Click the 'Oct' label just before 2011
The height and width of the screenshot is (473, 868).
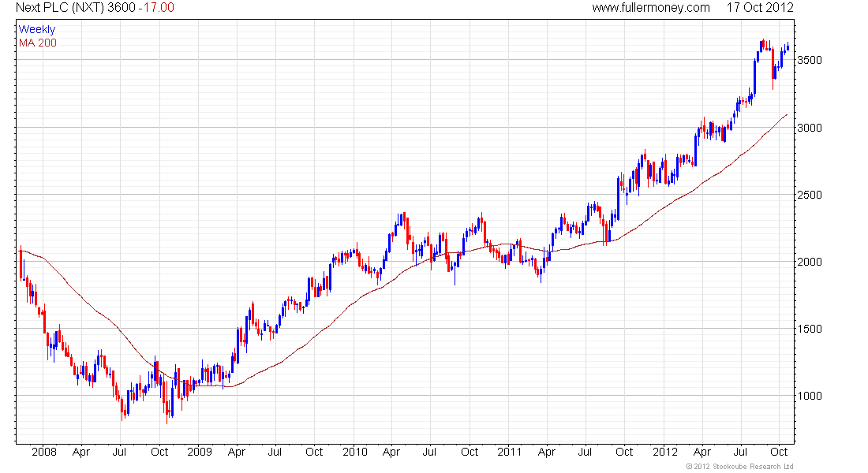coord(470,452)
